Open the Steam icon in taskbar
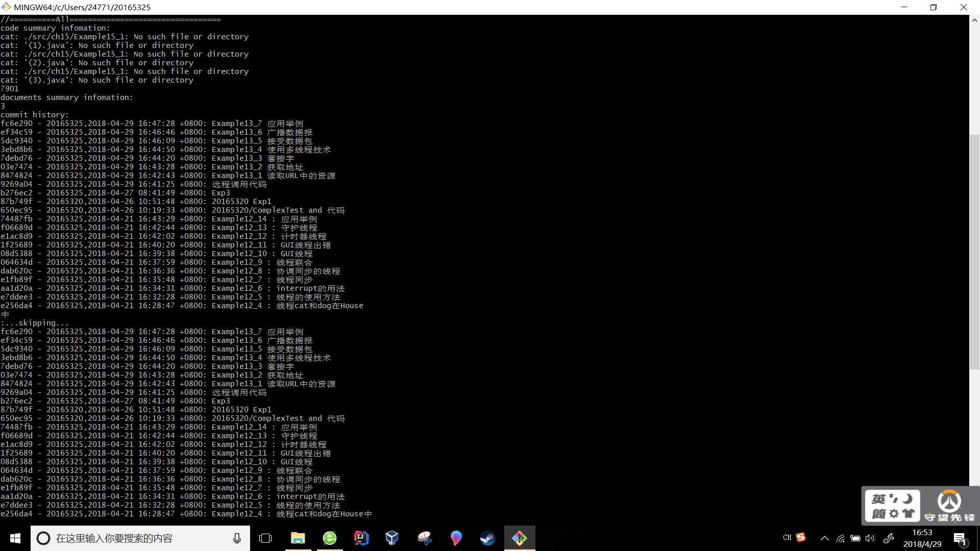980x551 pixels. point(488,538)
